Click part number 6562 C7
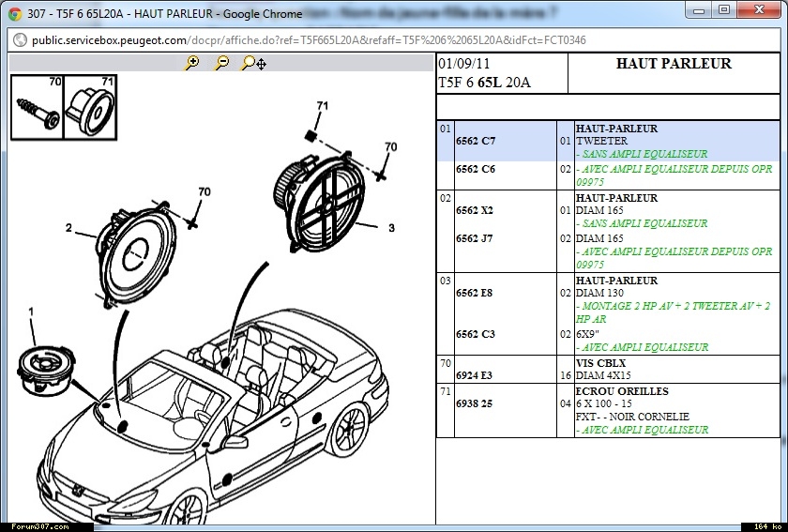The width and height of the screenshot is (788, 532). click(476, 141)
